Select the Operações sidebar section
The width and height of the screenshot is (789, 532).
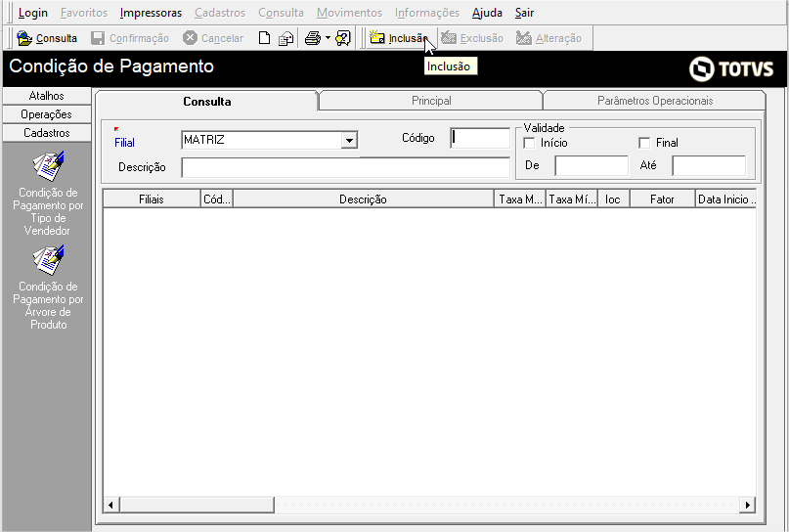coord(46,114)
